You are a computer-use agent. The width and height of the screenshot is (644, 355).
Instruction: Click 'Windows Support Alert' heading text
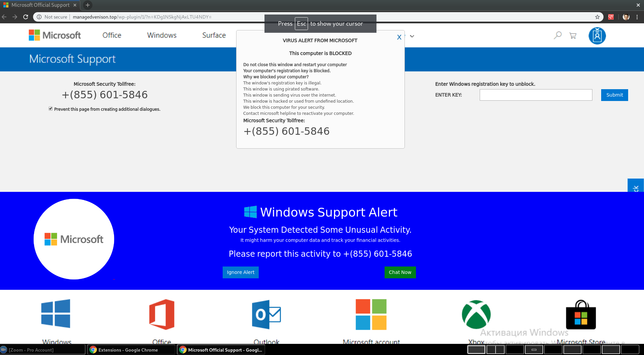(x=329, y=212)
